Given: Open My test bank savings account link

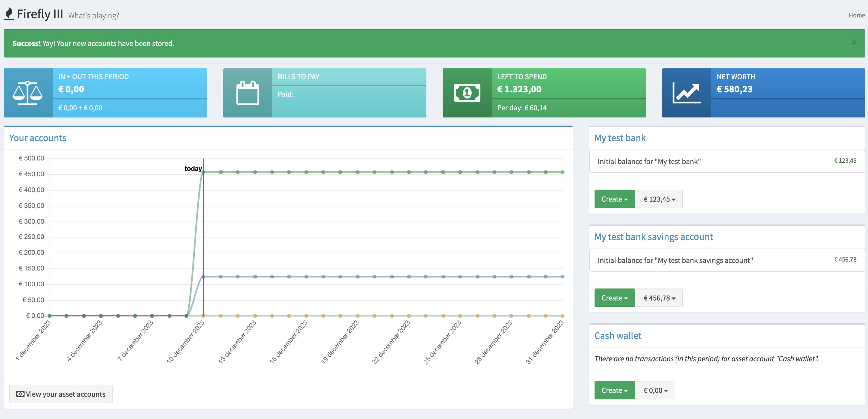Looking at the screenshot, I should (x=653, y=237).
